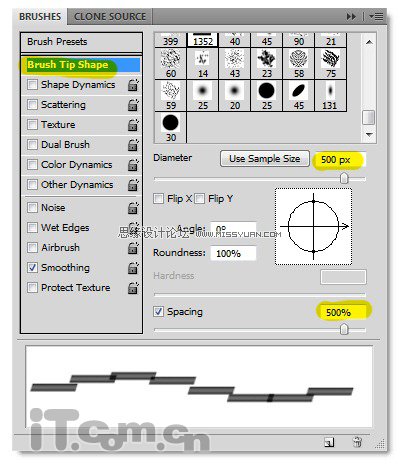Screen dimensions: 402x467
Task: Enable the Noise checkbox
Action: click(32, 208)
